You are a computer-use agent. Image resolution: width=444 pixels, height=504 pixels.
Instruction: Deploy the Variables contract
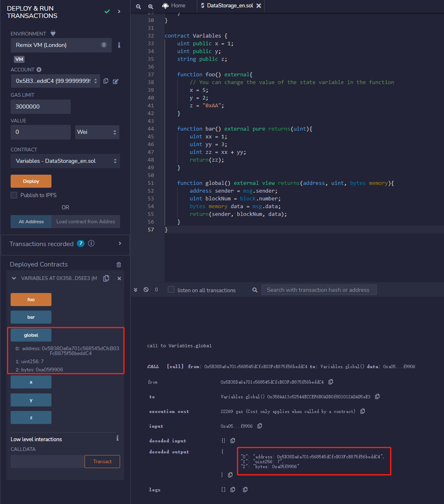(31, 181)
